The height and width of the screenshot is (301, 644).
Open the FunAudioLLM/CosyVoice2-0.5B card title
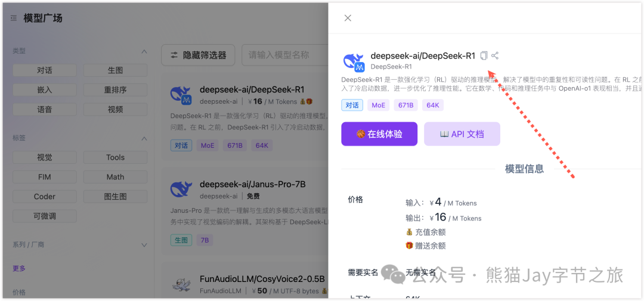[262, 279]
